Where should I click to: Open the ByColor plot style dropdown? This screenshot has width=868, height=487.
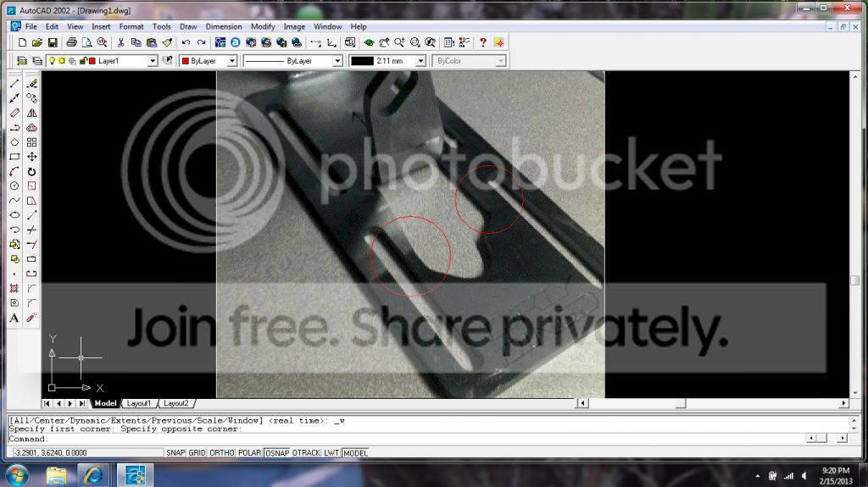[x=500, y=61]
